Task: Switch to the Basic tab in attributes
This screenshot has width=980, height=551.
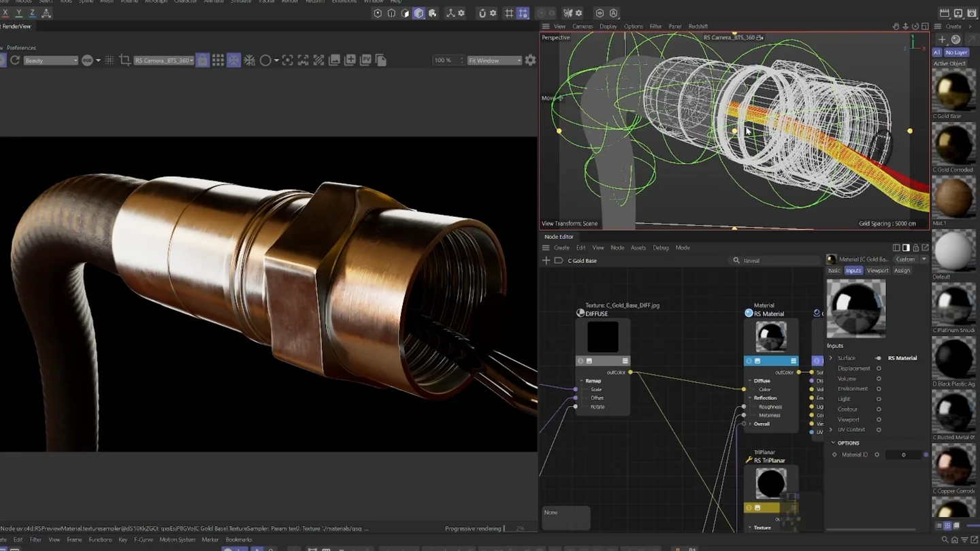Action: [834, 271]
